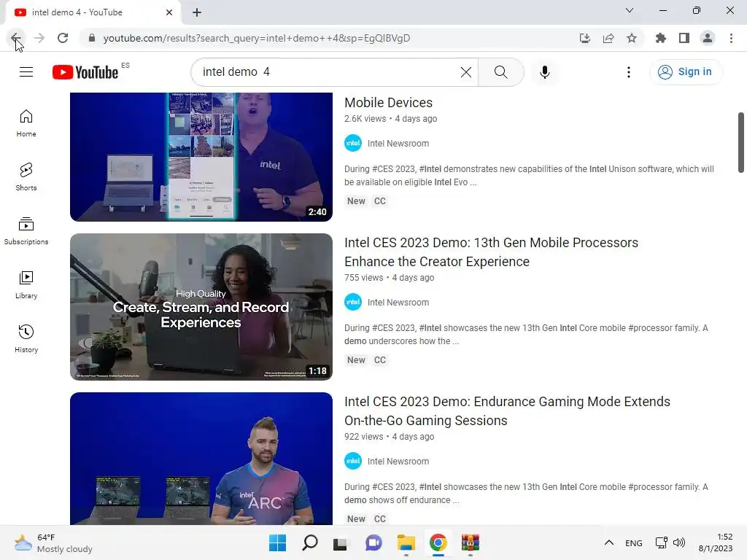This screenshot has height=560, width=747.
Task: Open ENG language selector in tray
Action: pyautogui.click(x=633, y=542)
